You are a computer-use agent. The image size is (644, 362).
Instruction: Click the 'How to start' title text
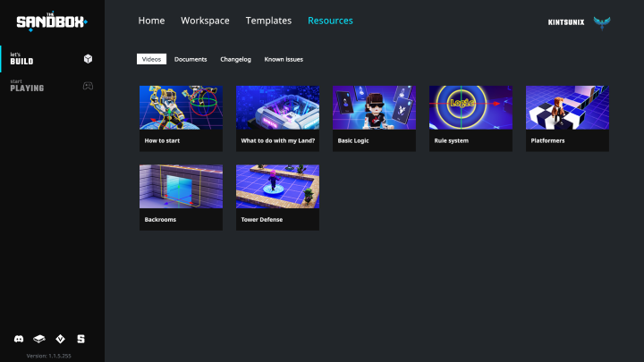162,140
